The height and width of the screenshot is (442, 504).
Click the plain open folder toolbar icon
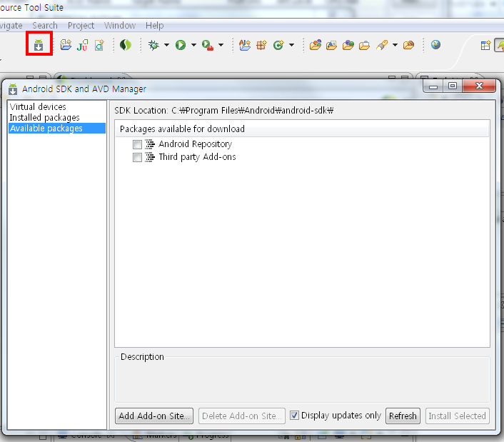[x=364, y=45]
